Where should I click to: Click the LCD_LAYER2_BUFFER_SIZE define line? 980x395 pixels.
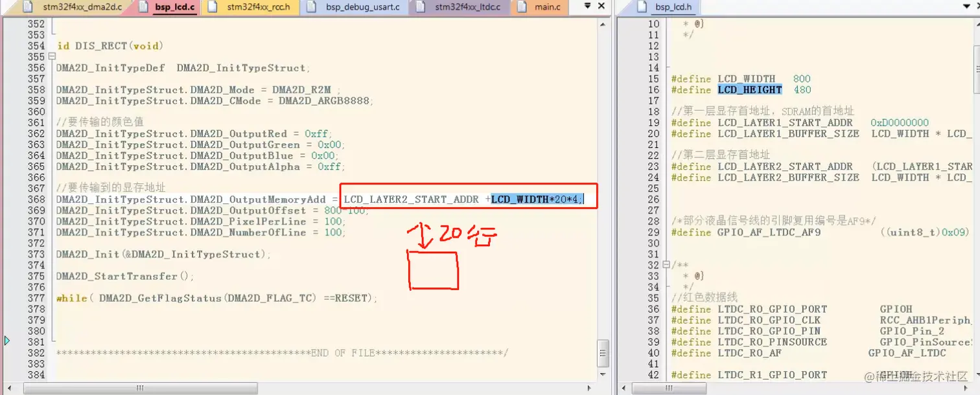point(821,178)
